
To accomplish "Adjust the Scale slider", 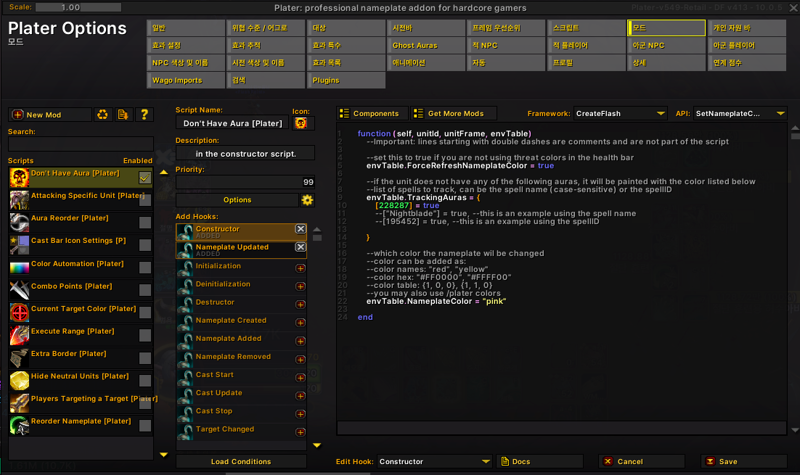I will (x=78, y=7).
